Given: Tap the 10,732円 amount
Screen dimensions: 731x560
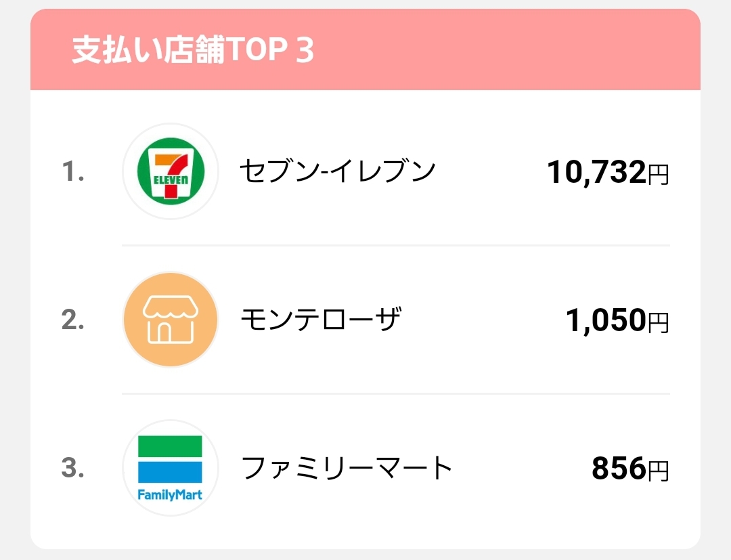Looking at the screenshot, I should click(x=608, y=172).
